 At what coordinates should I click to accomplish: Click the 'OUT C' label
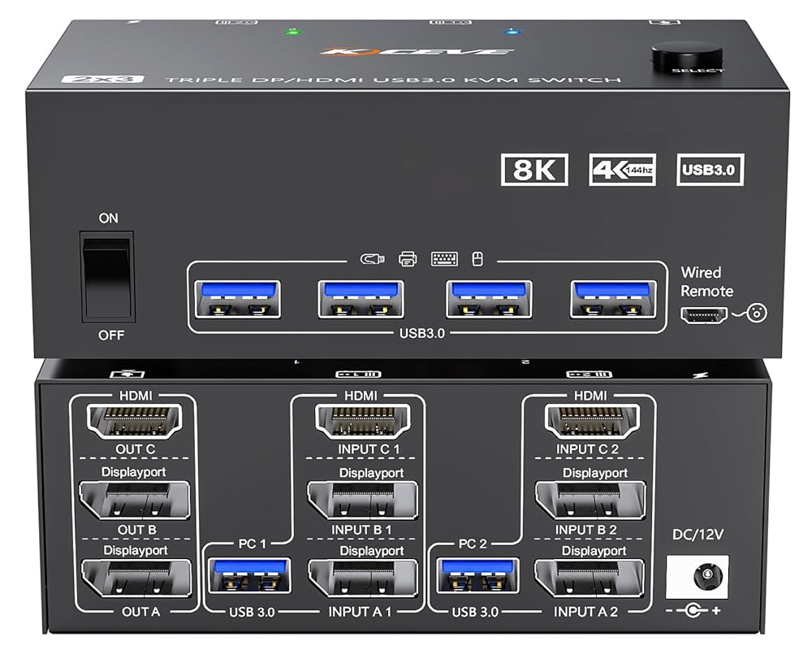pos(135,449)
